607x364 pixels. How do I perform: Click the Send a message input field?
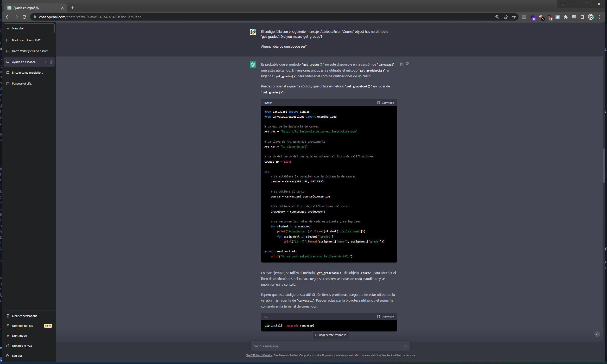click(327, 346)
